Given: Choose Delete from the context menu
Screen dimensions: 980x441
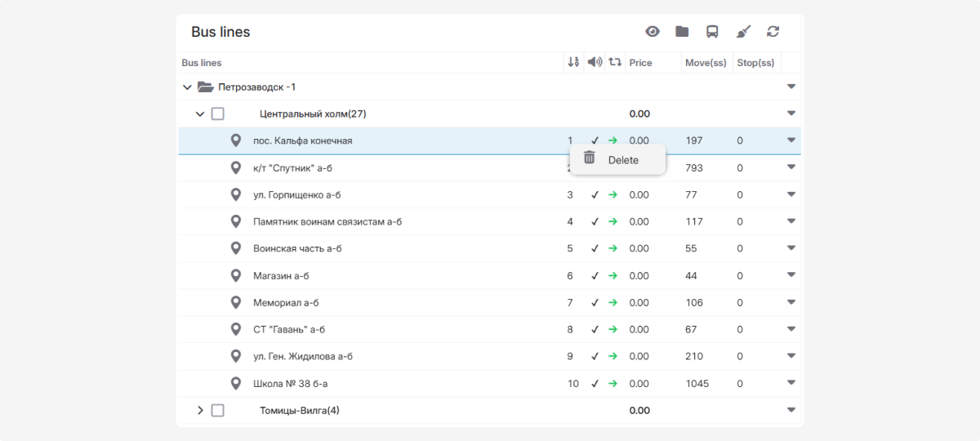Looking at the screenshot, I should point(622,160).
